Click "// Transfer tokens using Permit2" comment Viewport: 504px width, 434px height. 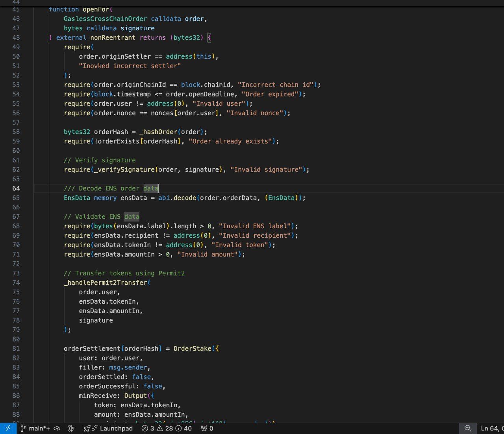click(x=124, y=273)
